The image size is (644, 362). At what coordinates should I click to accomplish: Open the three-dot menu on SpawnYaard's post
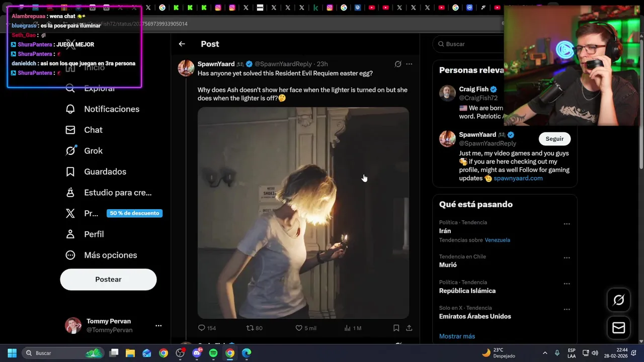(409, 64)
